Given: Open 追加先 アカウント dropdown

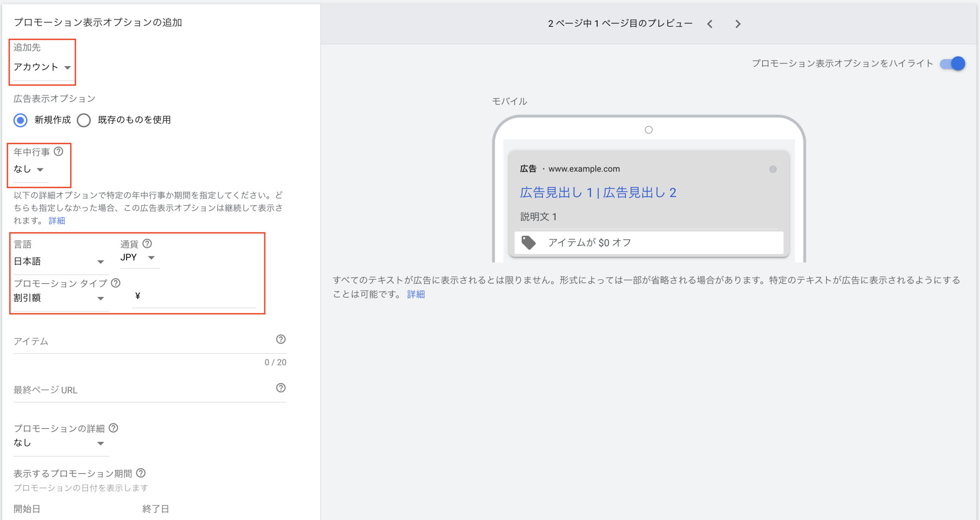Looking at the screenshot, I should [42, 67].
